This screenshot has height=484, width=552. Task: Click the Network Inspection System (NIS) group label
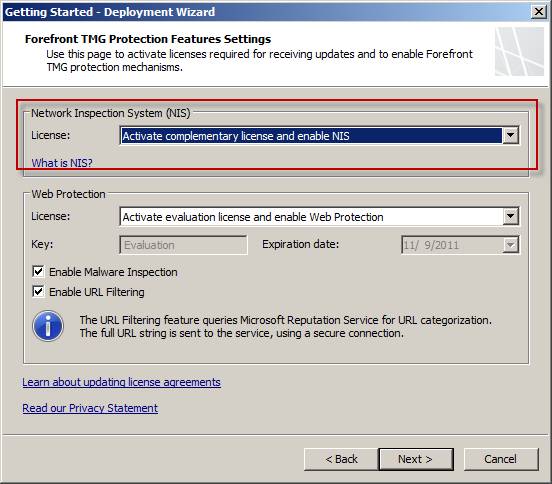[111, 113]
